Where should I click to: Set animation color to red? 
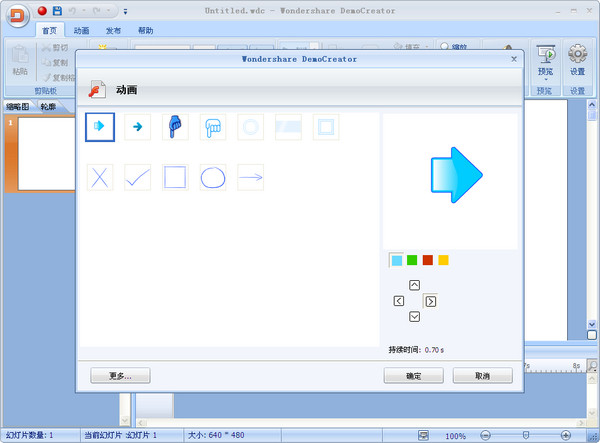coord(428,260)
